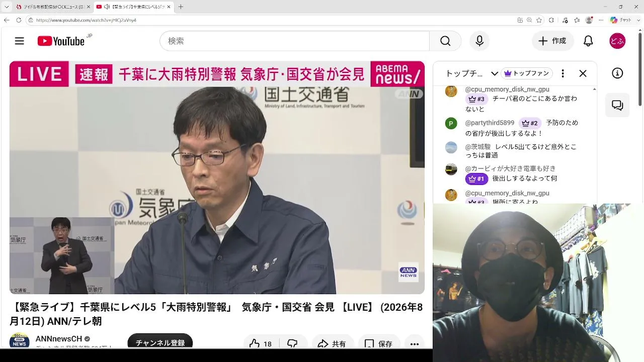Screen dimensions: 644x362
Task: Mute the YouTube tab via speaker icon
Action: [107, 7]
